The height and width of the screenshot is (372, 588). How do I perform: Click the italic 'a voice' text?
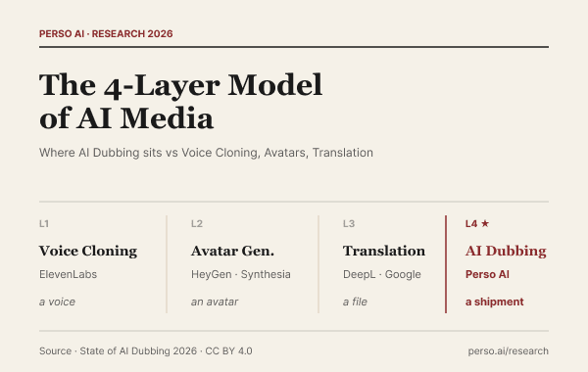[57, 302]
